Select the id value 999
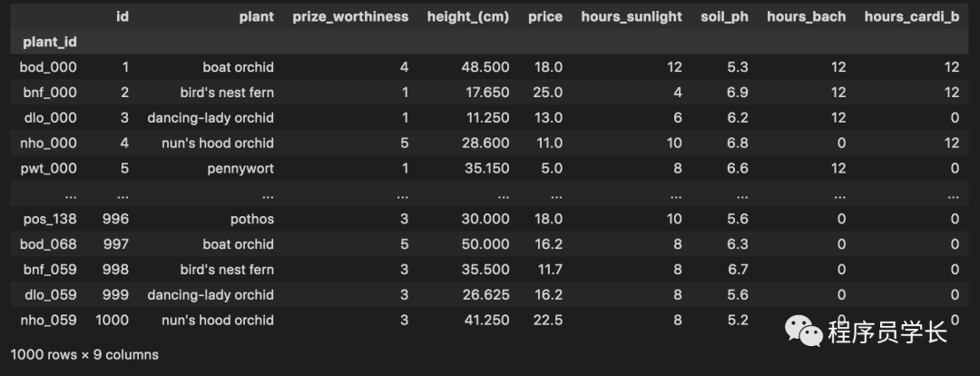The image size is (980, 376). [x=115, y=294]
